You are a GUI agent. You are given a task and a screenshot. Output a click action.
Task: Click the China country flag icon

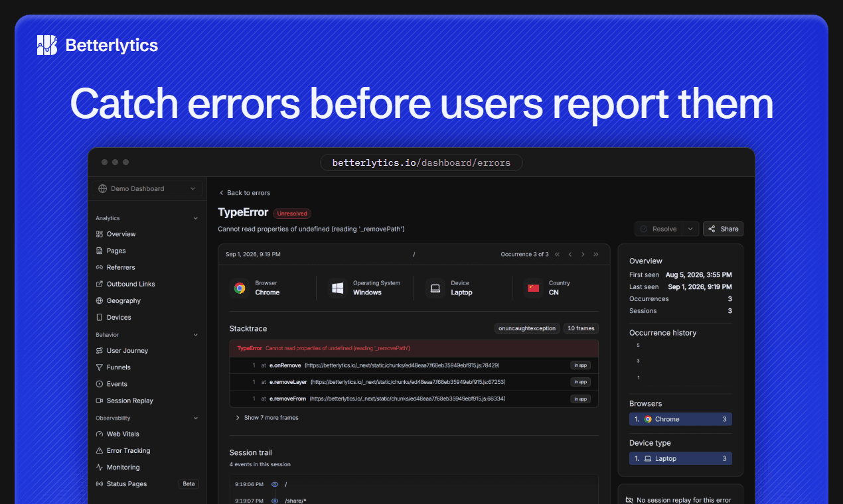pos(533,288)
